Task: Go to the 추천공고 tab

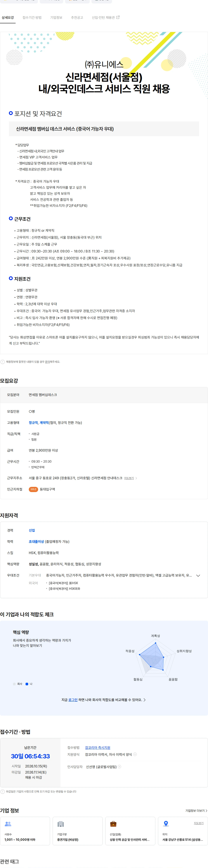Action: point(77,18)
